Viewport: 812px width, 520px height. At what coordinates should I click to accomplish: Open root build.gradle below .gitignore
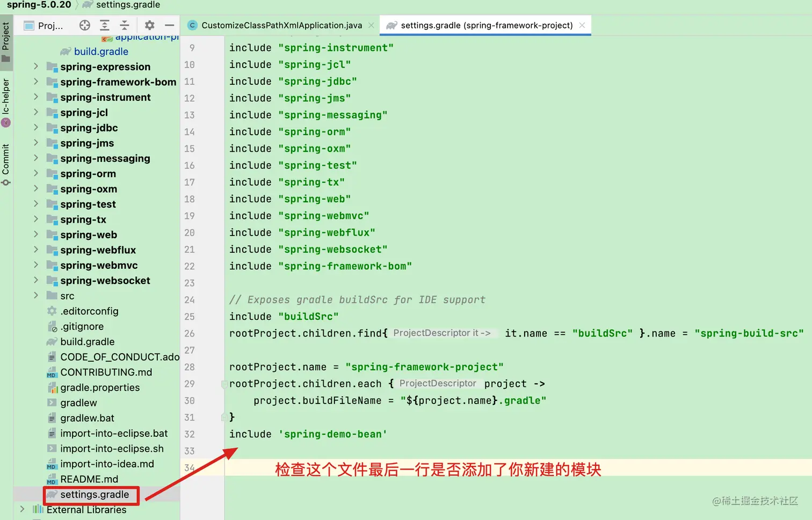[88, 342]
